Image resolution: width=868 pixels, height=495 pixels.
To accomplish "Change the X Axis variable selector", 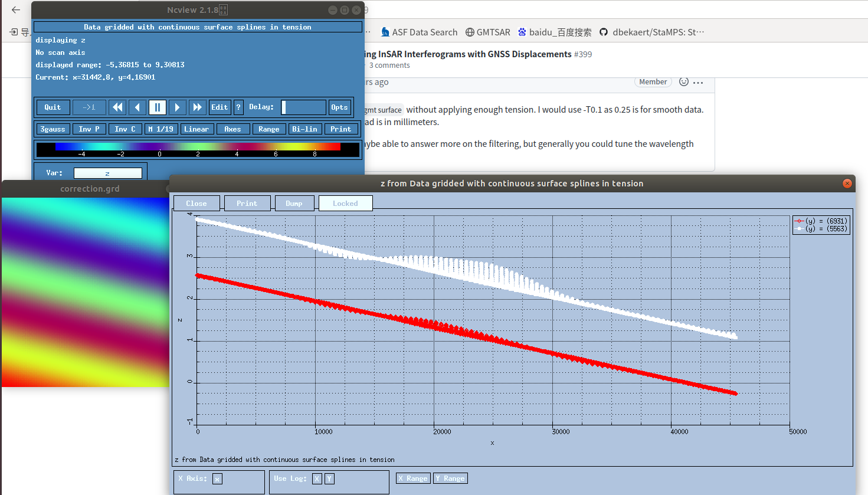I will tap(217, 478).
